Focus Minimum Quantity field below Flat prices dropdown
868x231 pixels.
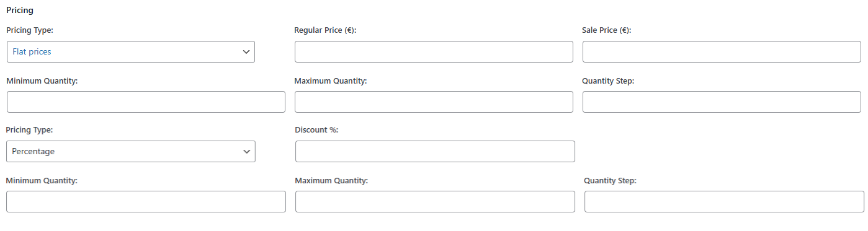[x=146, y=102]
